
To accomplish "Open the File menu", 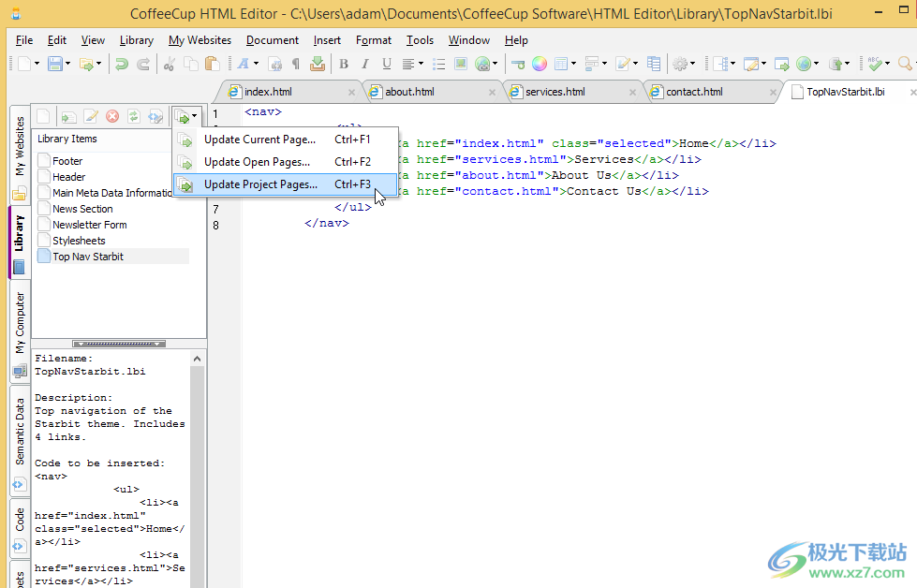I will pyautogui.click(x=24, y=40).
